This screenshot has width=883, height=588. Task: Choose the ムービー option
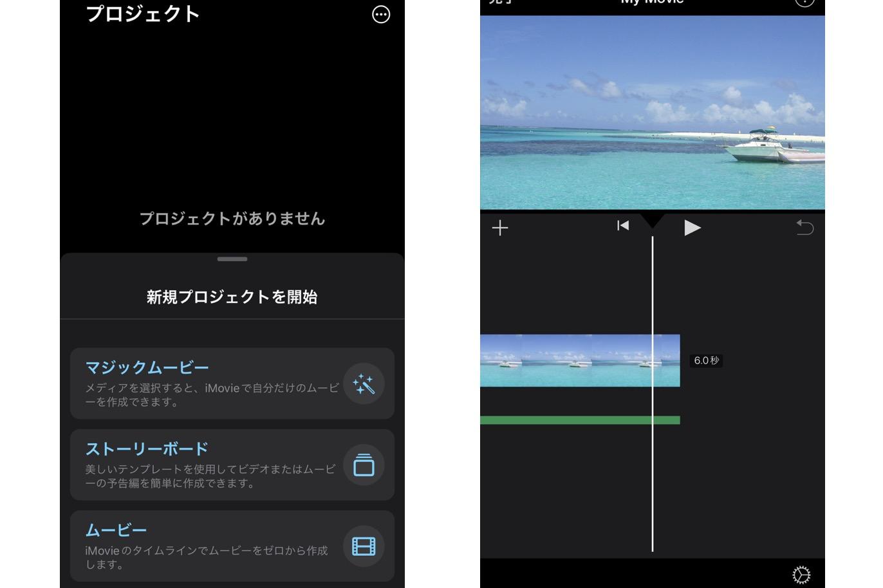(x=232, y=546)
